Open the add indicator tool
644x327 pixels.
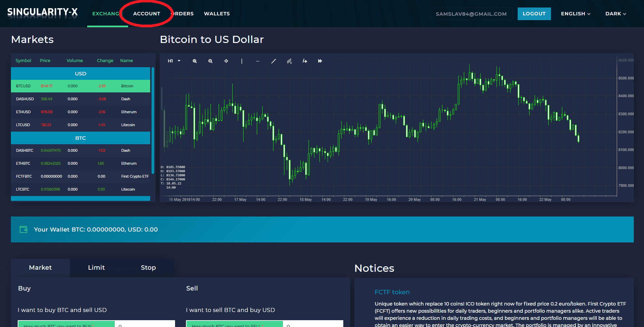click(305, 61)
